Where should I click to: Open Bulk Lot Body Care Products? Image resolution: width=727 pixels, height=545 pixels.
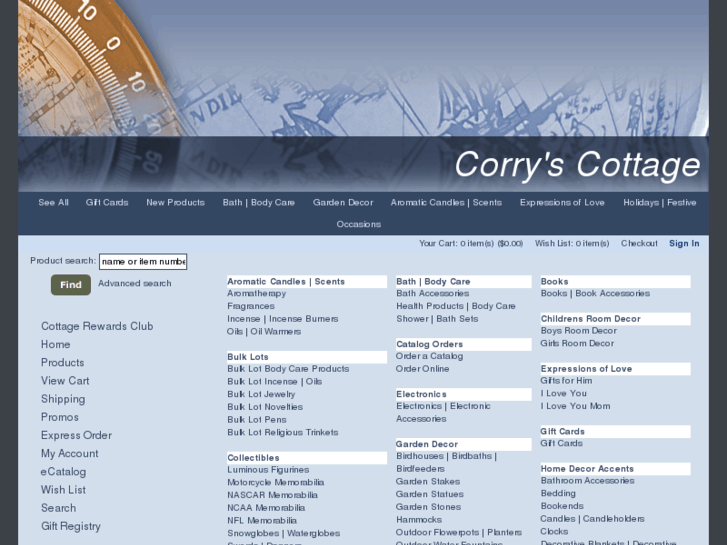pos(288,369)
